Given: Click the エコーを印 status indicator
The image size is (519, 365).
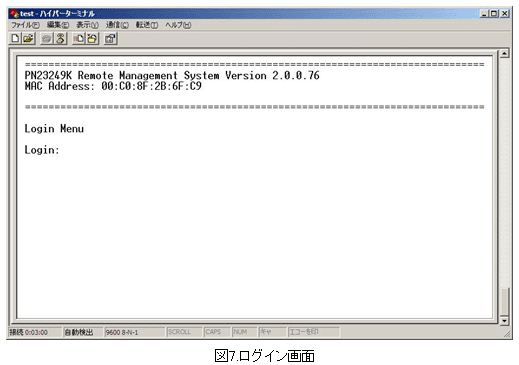Looking at the screenshot, I should [314, 332].
